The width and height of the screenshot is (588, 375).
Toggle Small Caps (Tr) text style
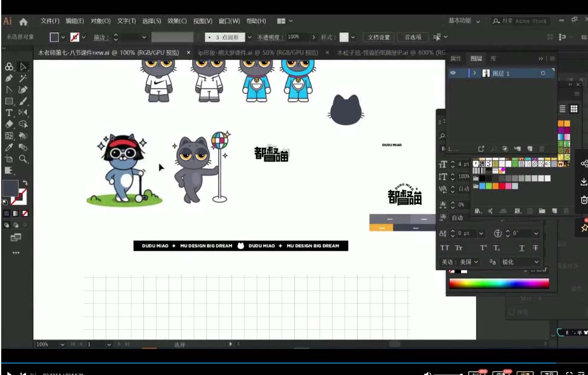click(x=459, y=248)
